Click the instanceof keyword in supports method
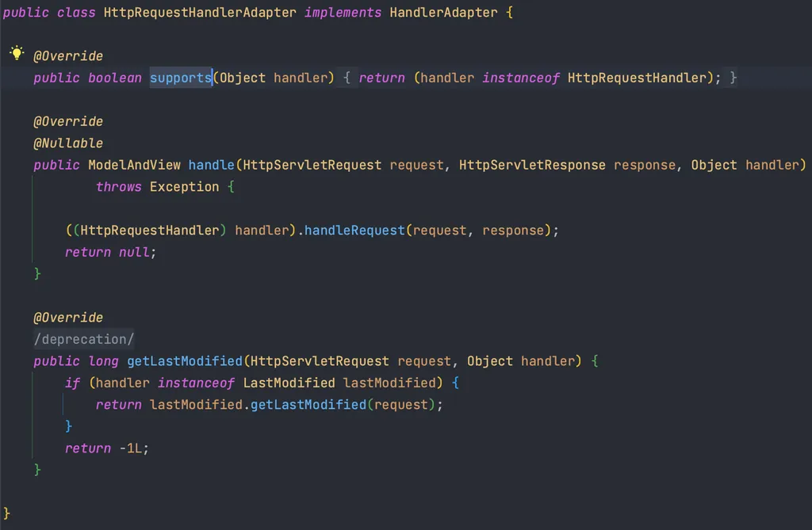This screenshot has width=812, height=530. [520, 78]
